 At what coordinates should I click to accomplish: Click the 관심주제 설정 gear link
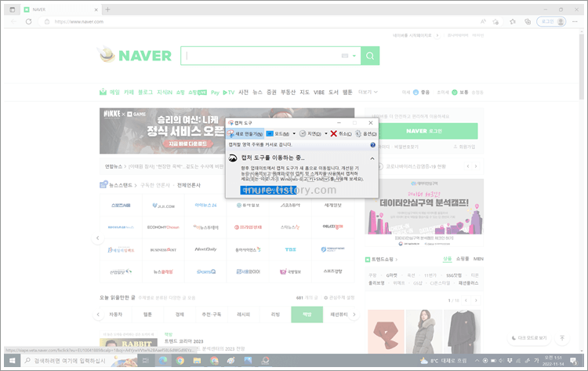[339, 297]
